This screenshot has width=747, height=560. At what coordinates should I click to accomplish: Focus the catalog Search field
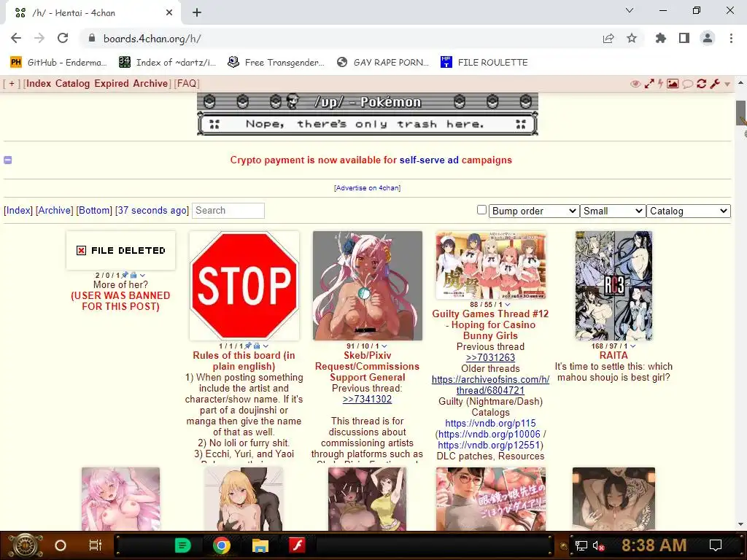[x=228, y=211]
